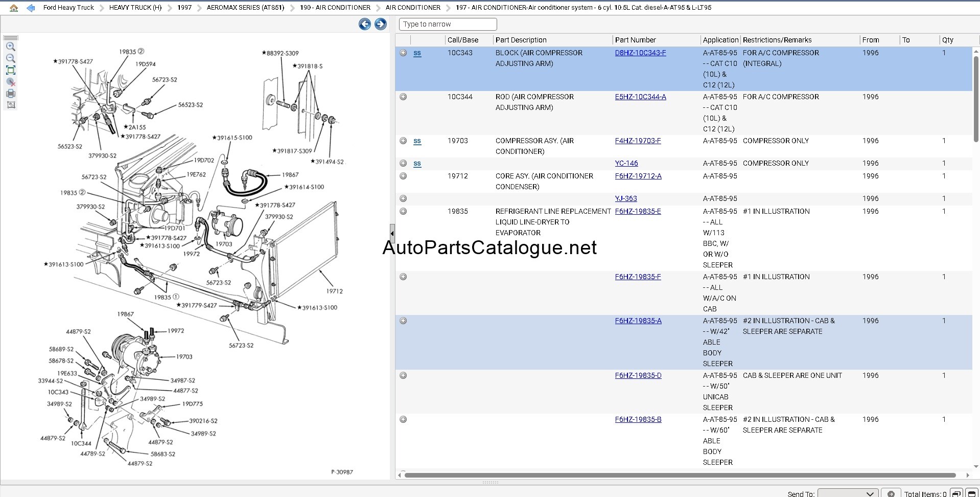Open part number F6HZ-19835-F

pos(638,277)
